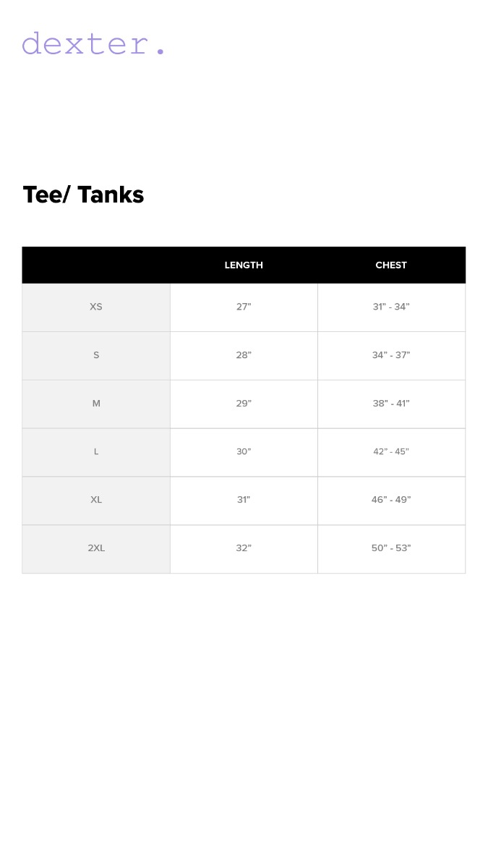
Task: Select the S size row label
Action: coord(96,355)
